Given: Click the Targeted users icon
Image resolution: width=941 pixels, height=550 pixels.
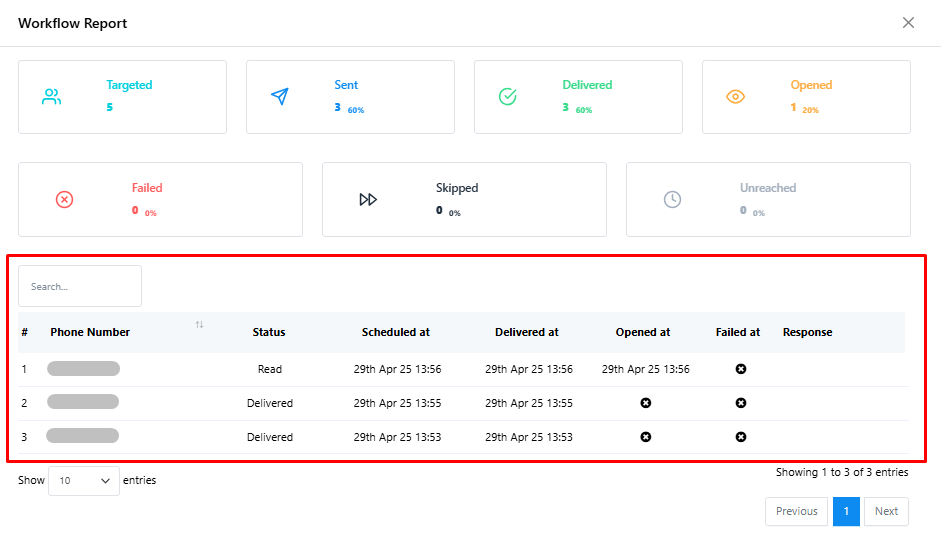Looking at the screenshot, I should [x=52, y=97].
